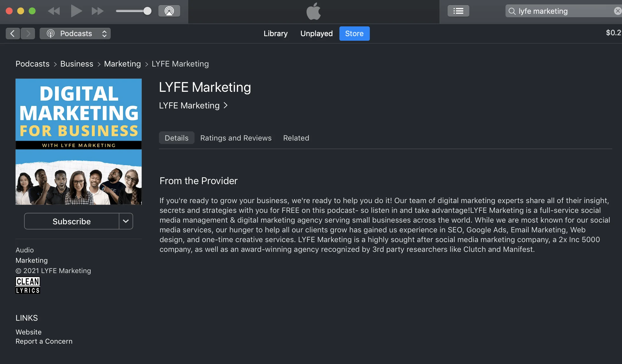Click the fast-forward playback icon
622x364 pixels.
click(97, 11)
